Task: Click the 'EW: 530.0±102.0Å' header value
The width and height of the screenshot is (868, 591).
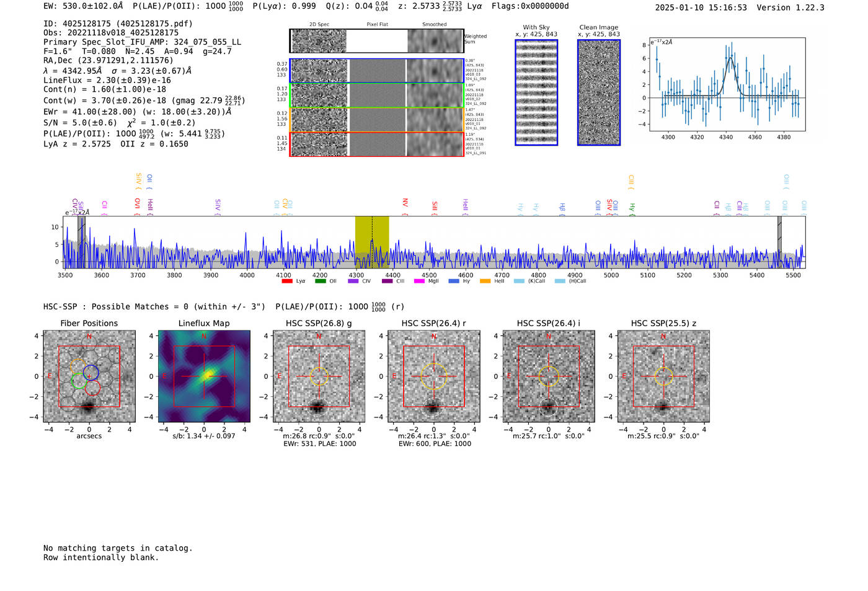Action: coord(83,6)
